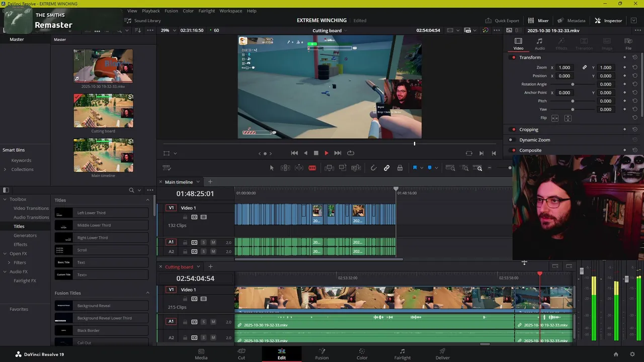Collapse the Toolbox tree

(x=5, y=200)
